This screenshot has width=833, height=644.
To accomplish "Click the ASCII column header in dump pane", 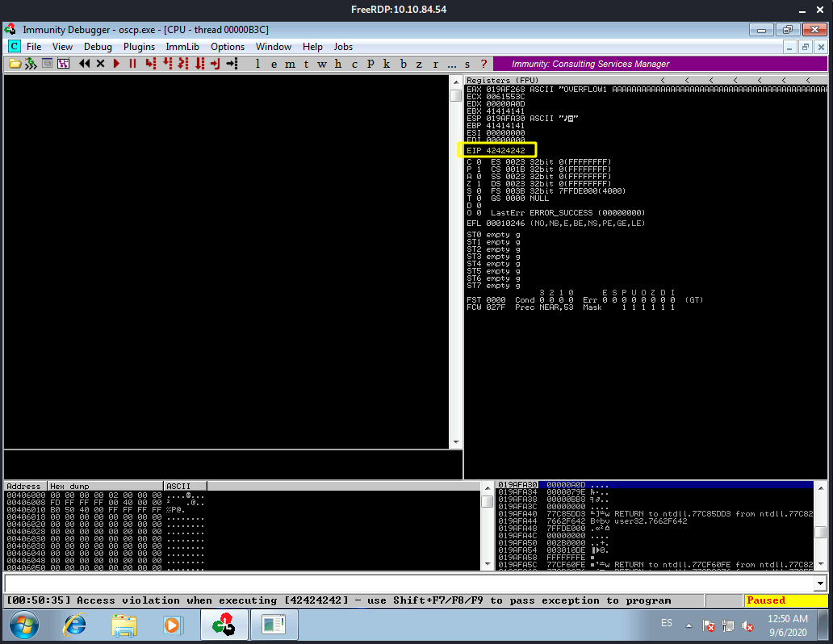I will (185, 486).
